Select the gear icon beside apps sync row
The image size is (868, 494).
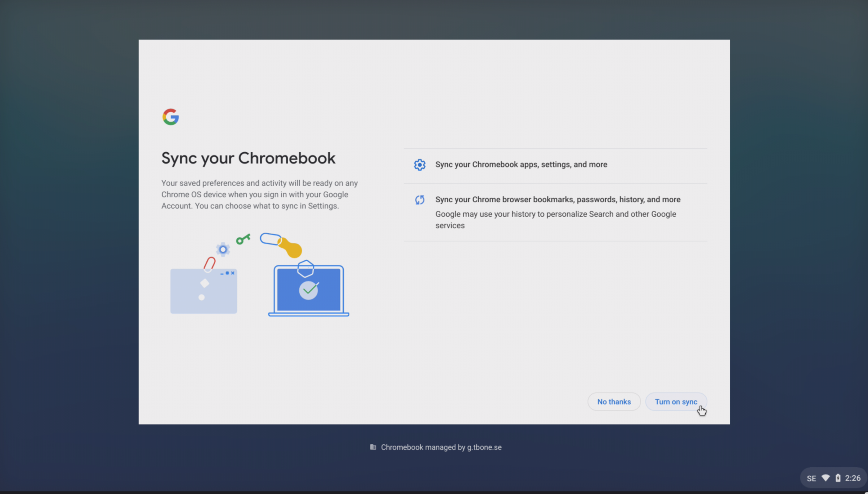pos(419,165)
